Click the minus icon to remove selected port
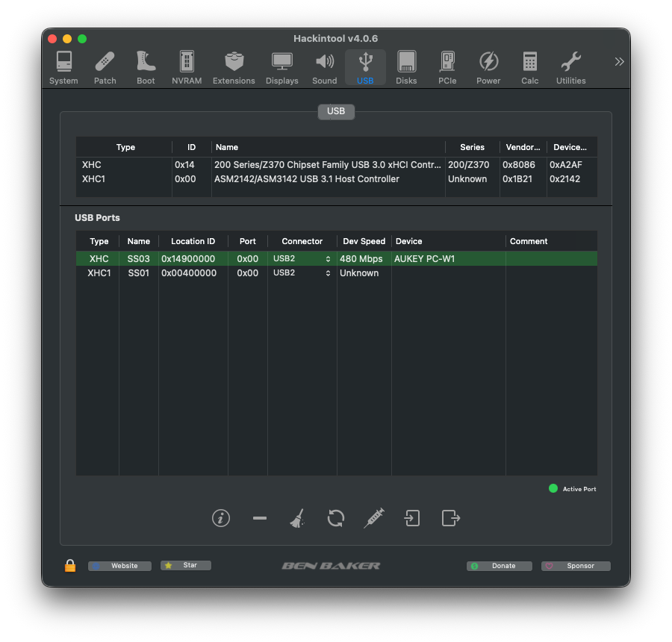This screenshot has height=642, width=672. (x=260, y=518)
